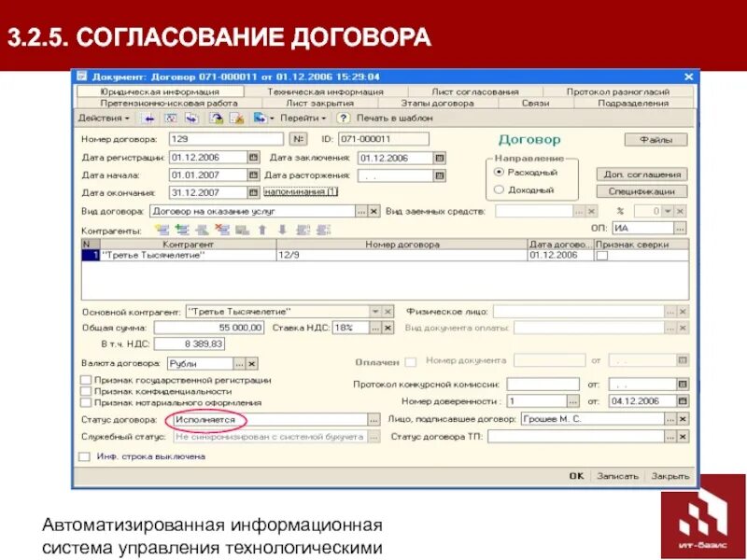
Task: Click the Записать button
Action: (x=617, y=476)
